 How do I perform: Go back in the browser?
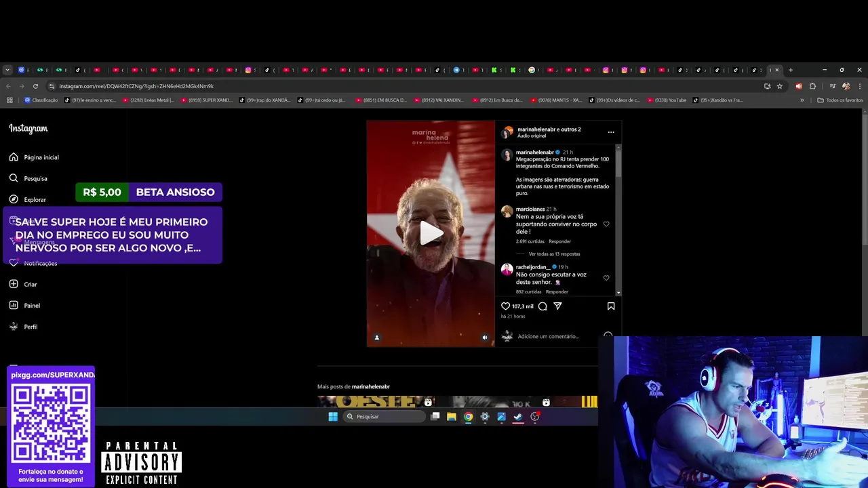click(8, 86)
